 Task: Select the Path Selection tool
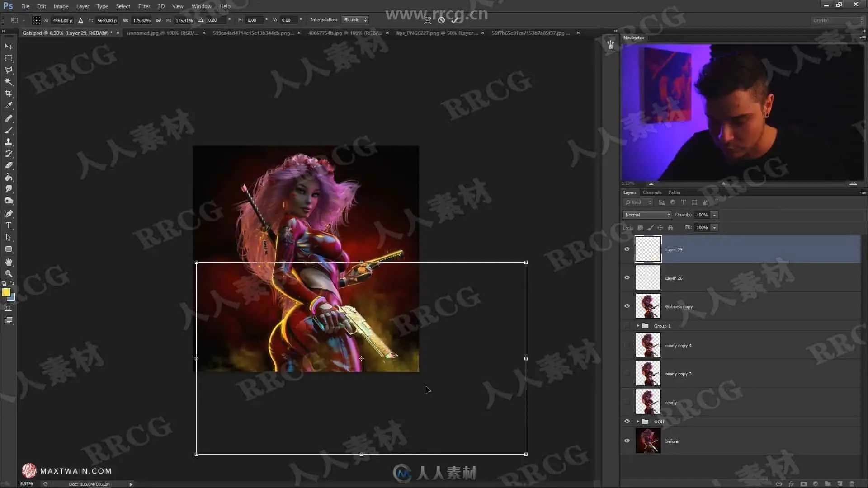click(9, 237)
